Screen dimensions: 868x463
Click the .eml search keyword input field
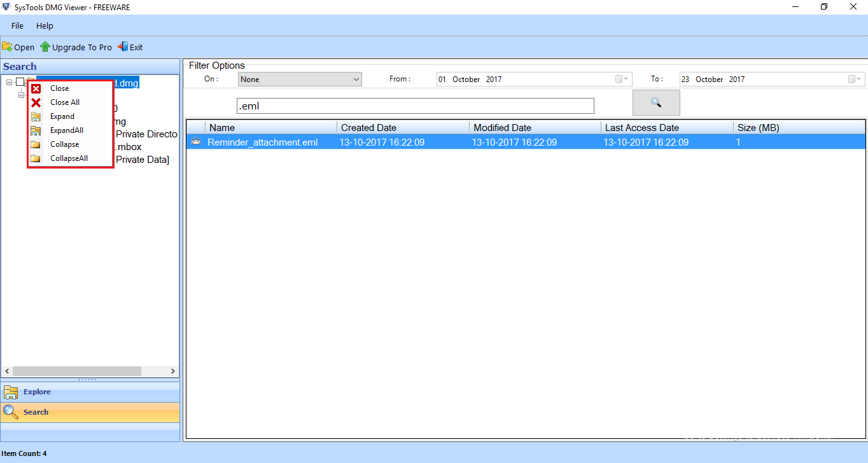click(415, 106)
